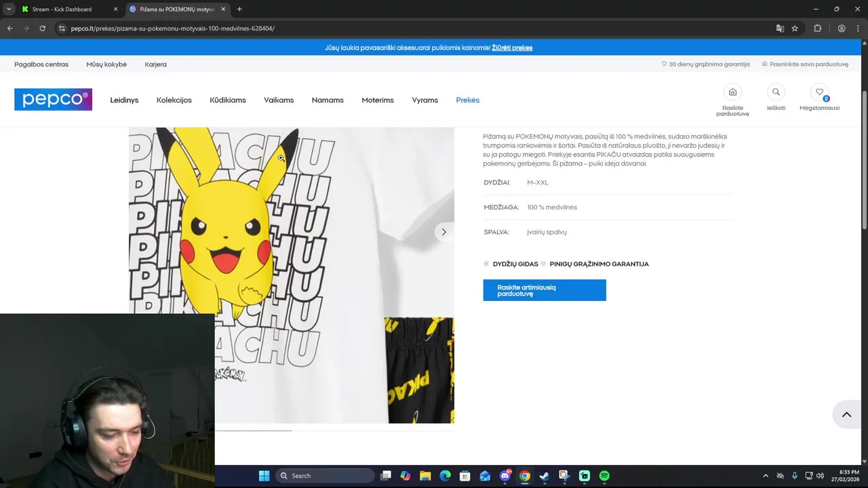Open the Chrome profile avatar
868x488 pixels.
coord(842,28)
